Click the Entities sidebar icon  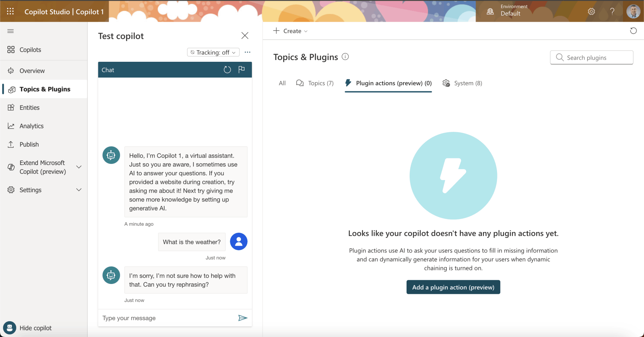[x=11, y=107]
